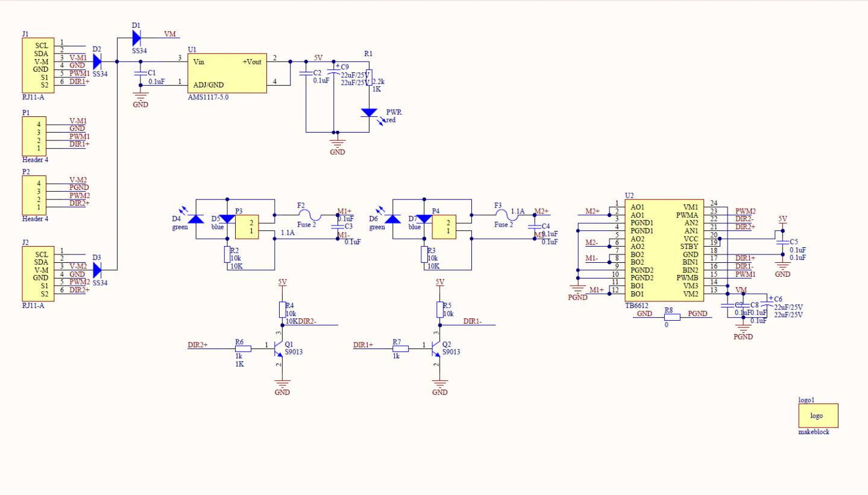
Task: Click the yellow logo box
Action: pos(818,415)
